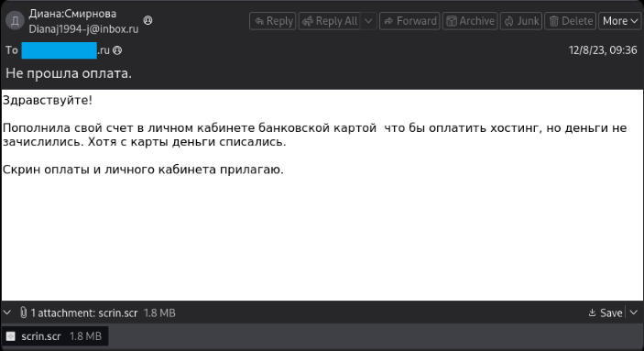Mark the message as Junk
The image size is (644, 351).
pyautogui.click(x=521, y=21)
